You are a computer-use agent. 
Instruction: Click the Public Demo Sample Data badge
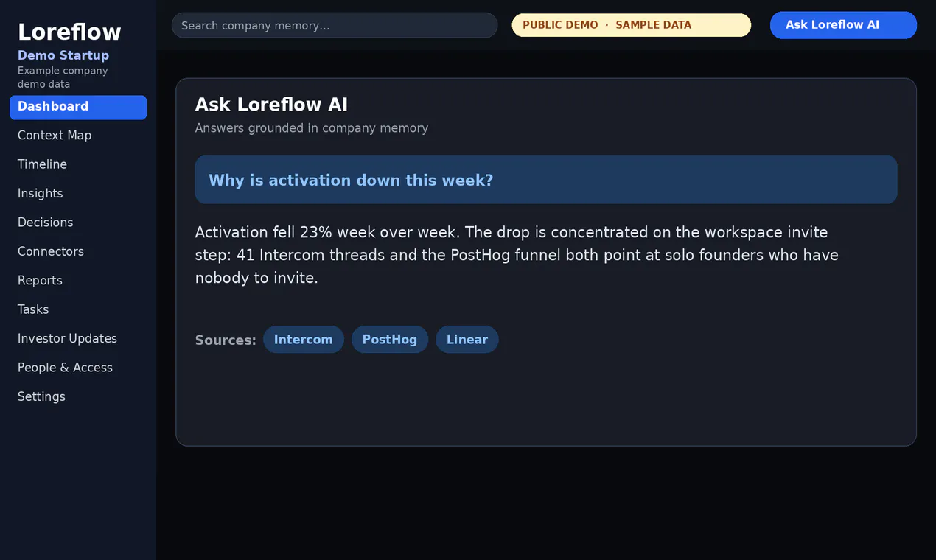(x=632, y=25)
